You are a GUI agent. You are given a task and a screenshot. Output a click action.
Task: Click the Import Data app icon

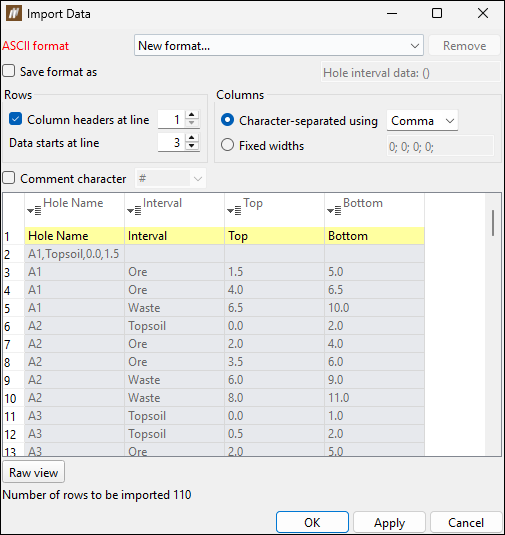[14, 14]
